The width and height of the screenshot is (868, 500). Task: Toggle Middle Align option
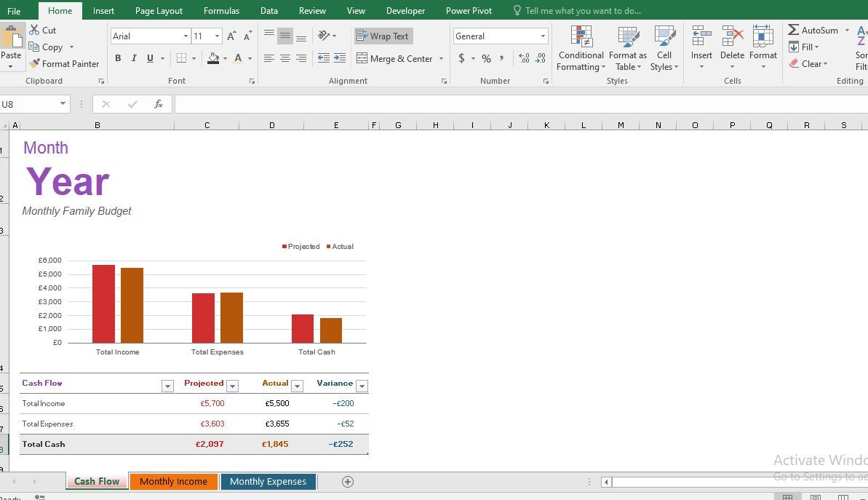pyautogui.click(x=285, y=36)
